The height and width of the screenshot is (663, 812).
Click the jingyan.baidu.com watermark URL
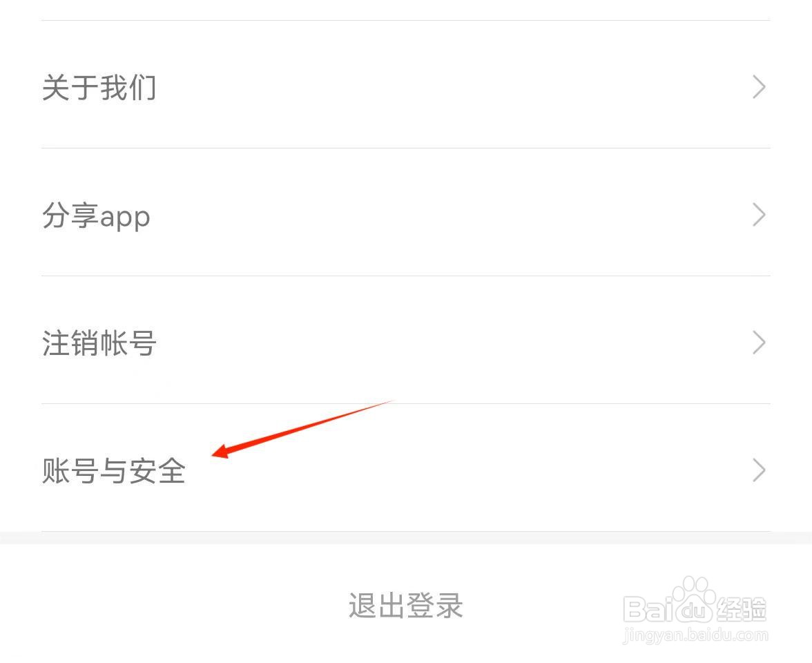pyautogui.click(x=695, y=635)
